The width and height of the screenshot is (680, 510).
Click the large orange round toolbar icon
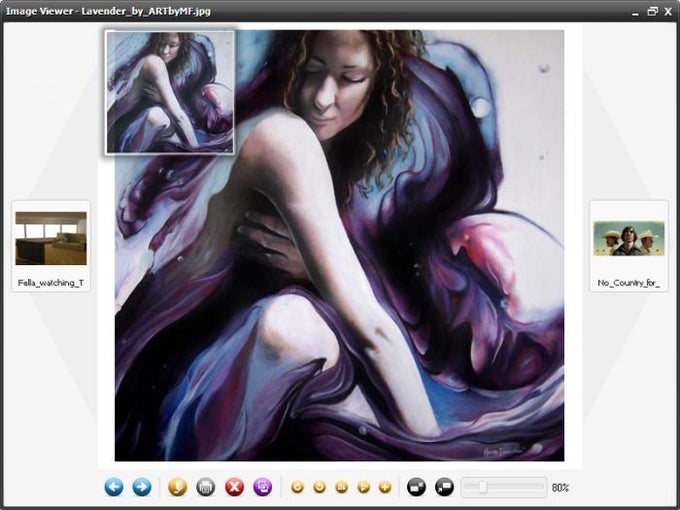tap(177, 487)
